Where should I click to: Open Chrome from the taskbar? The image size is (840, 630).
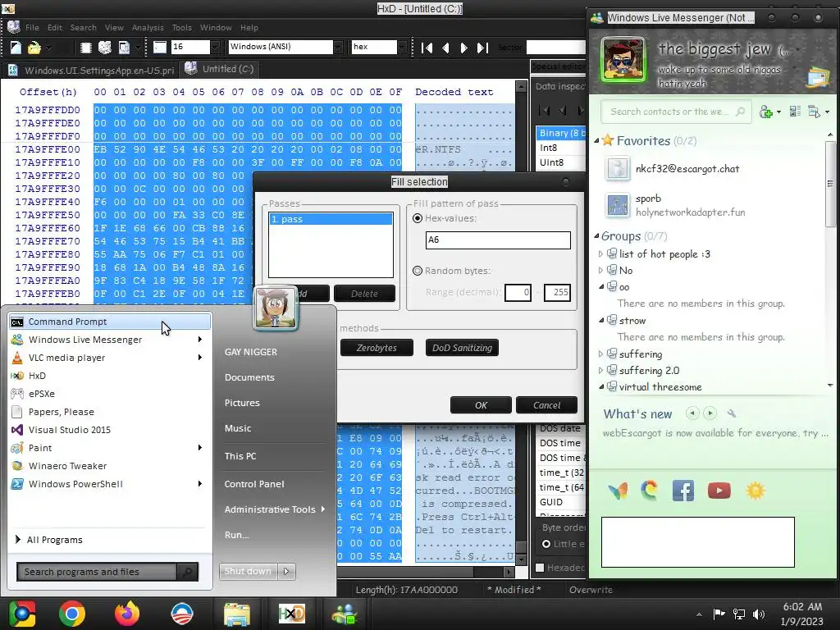72,614
